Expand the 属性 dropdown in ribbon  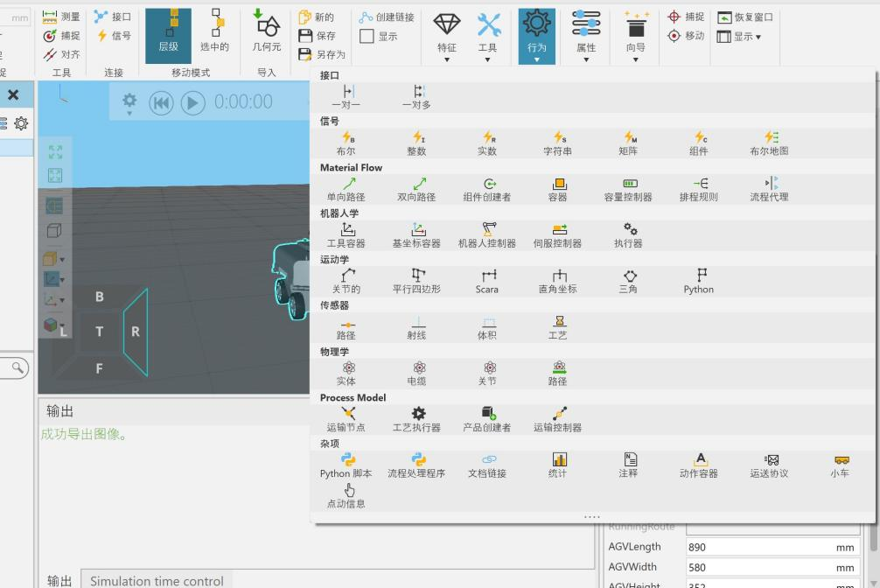[585, 39]
